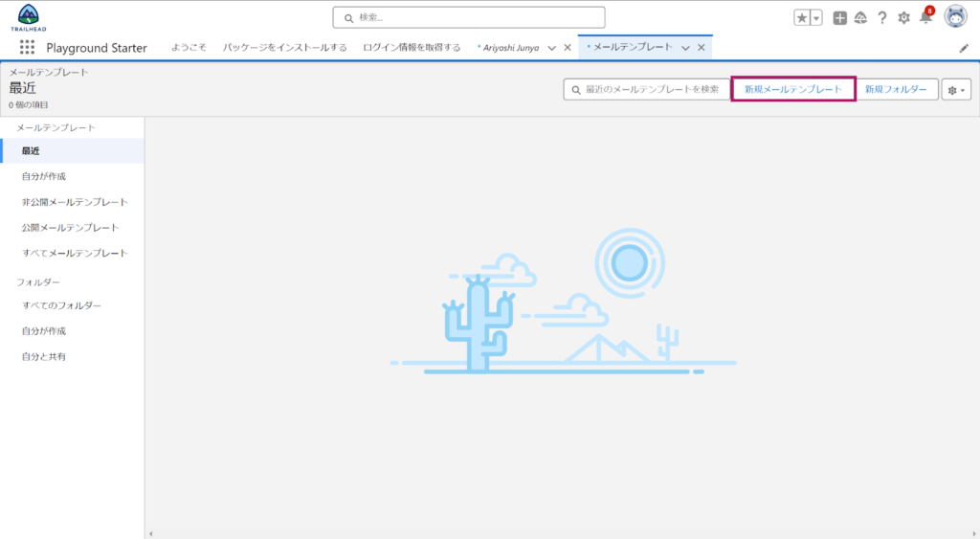Select 非公開メールテンプレート in the sidebar
Viewport: 980px width, 539px height.
coord(75,202)
